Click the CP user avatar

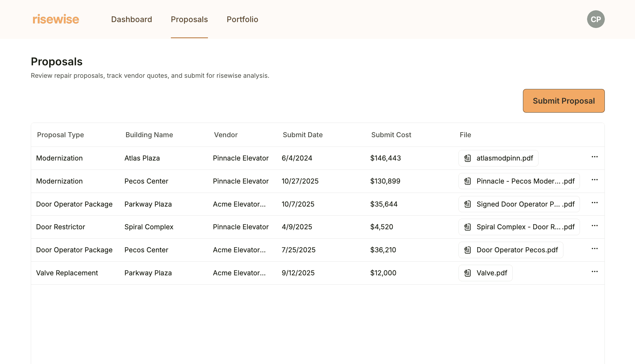pyautogui.click(x=595, y=19)
